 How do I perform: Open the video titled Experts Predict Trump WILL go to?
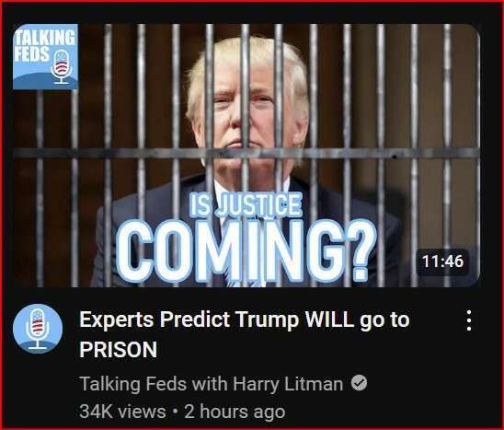tap(245, 320)
